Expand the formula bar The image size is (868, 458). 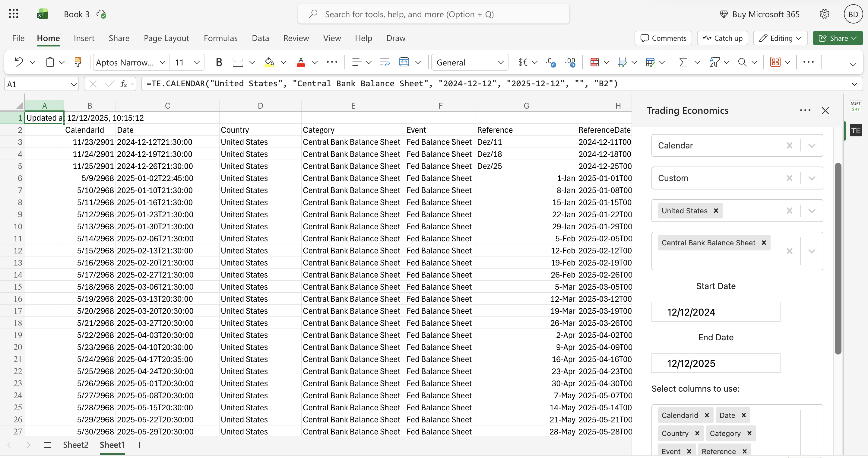tap(854, 84)
